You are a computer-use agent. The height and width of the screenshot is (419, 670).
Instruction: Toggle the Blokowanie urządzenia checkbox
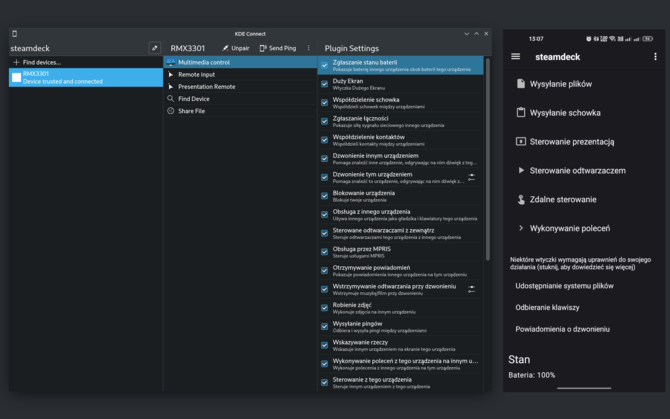click(325, 196)
